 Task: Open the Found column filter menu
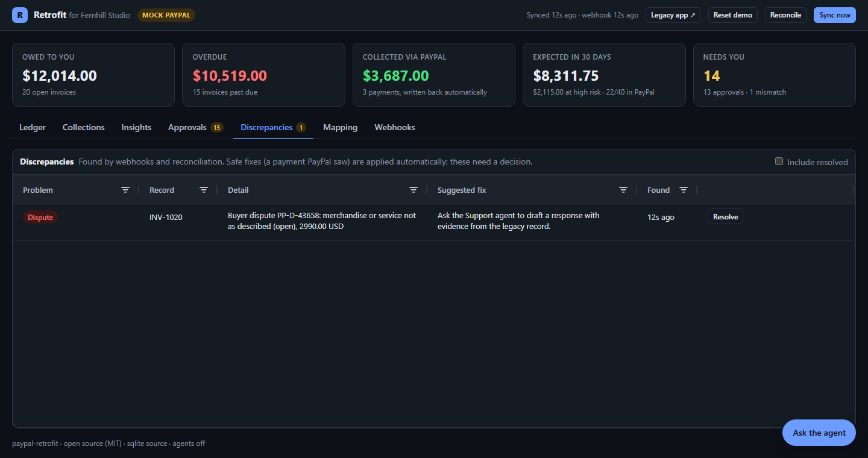(684, 190)
